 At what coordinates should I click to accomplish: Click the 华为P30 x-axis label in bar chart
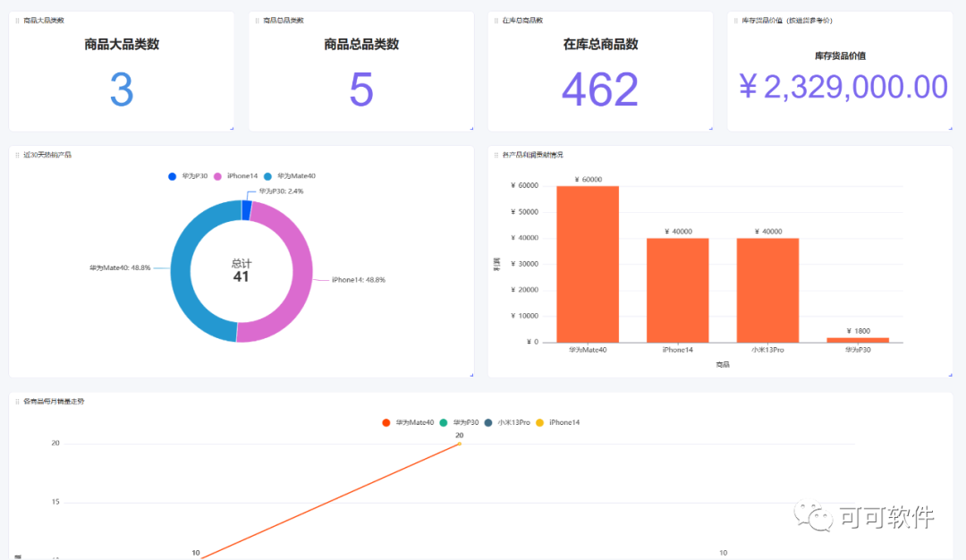pos(858,350)
